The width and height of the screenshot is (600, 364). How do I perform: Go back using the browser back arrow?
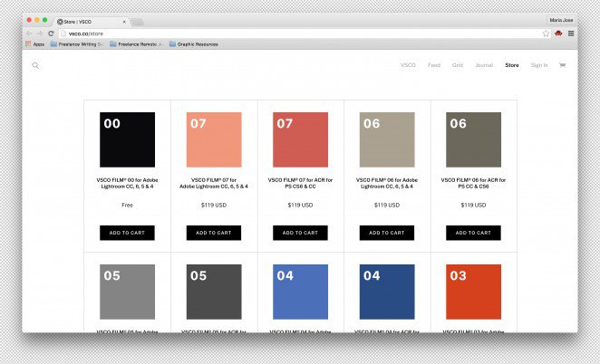pos(30,34)
